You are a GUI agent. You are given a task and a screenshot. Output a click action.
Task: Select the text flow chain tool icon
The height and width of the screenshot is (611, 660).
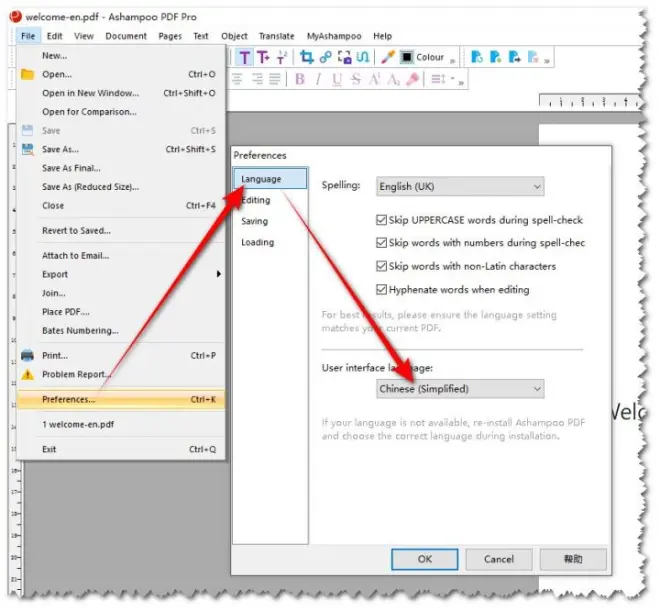tap(363, 56)
